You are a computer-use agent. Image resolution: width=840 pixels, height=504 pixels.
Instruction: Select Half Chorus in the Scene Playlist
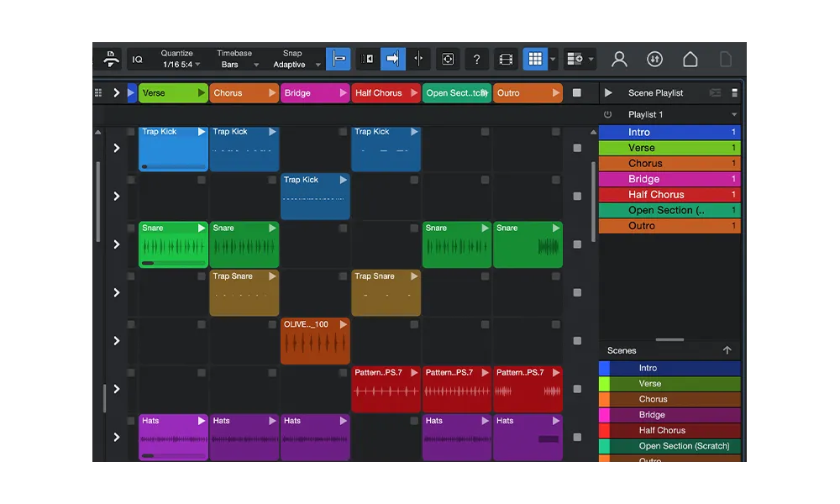click(669, 194)
